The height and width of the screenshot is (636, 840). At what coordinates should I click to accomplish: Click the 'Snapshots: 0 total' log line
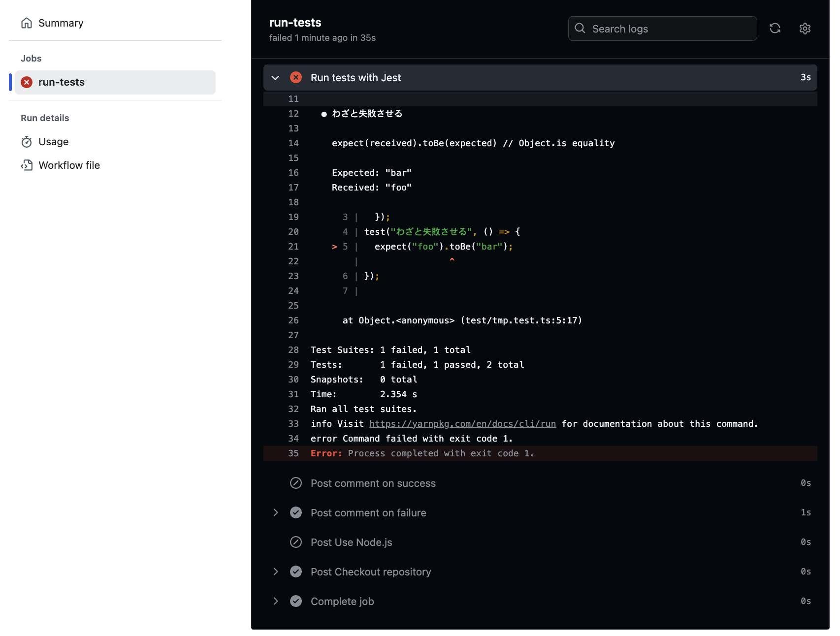click(x=364, y=380)
